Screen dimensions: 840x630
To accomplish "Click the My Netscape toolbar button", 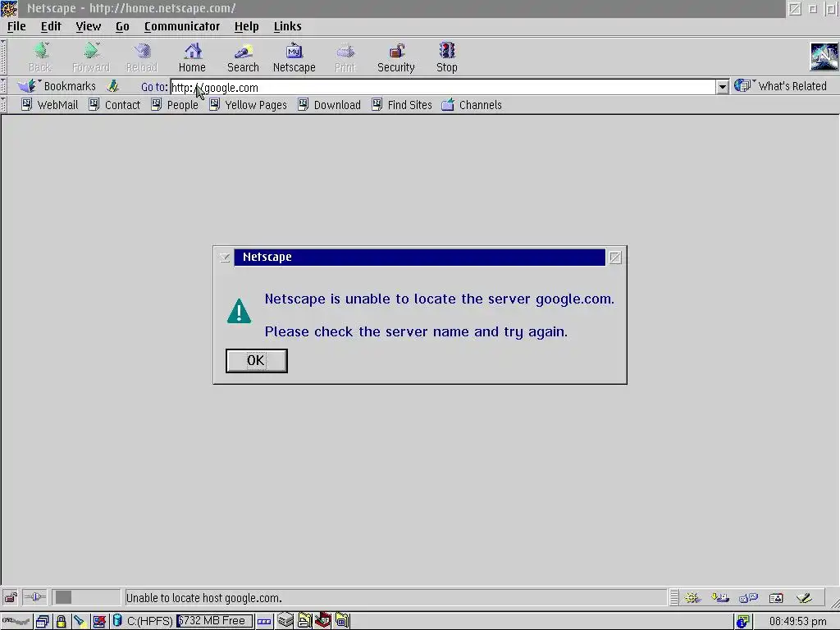I will [294, 57].
